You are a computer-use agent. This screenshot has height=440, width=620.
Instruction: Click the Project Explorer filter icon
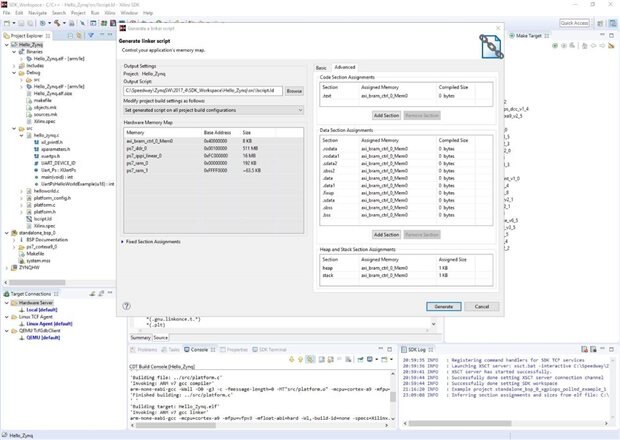[x=91, y=36]
